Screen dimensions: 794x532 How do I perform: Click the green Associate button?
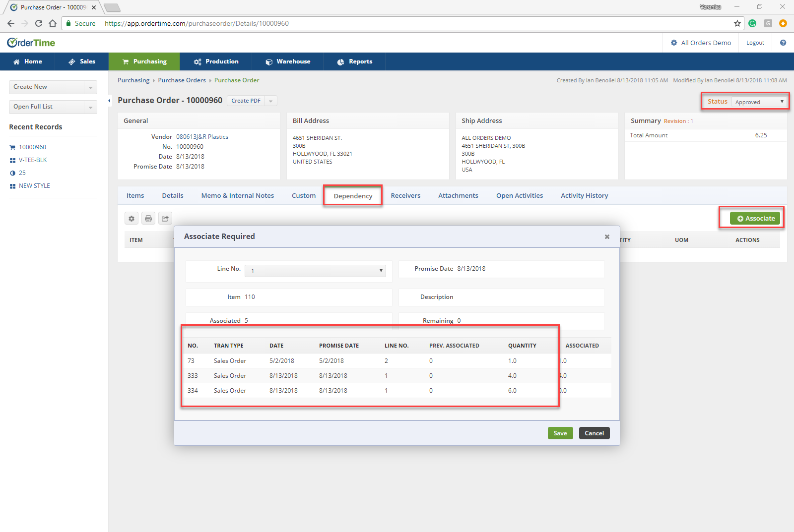click(x=755, y=218)
